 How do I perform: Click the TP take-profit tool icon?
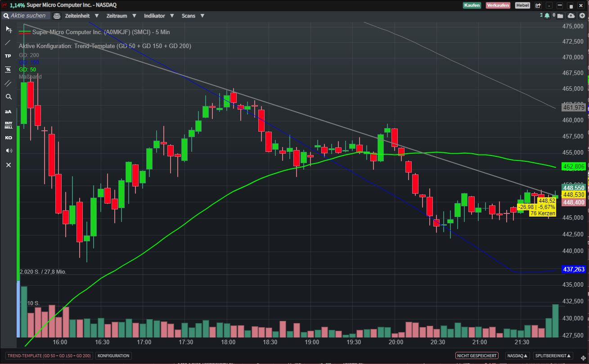(x=8, y=56)
